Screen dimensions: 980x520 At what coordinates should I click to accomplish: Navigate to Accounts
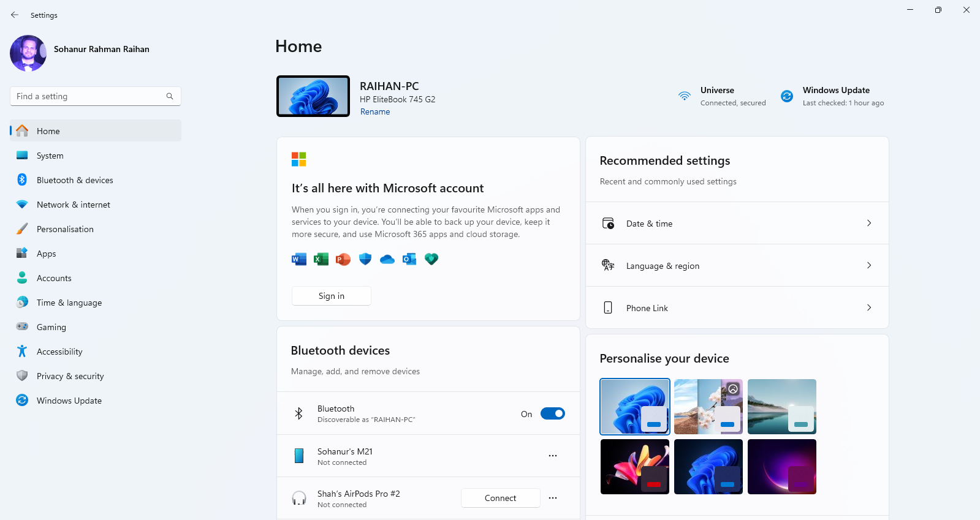[96, 278]
